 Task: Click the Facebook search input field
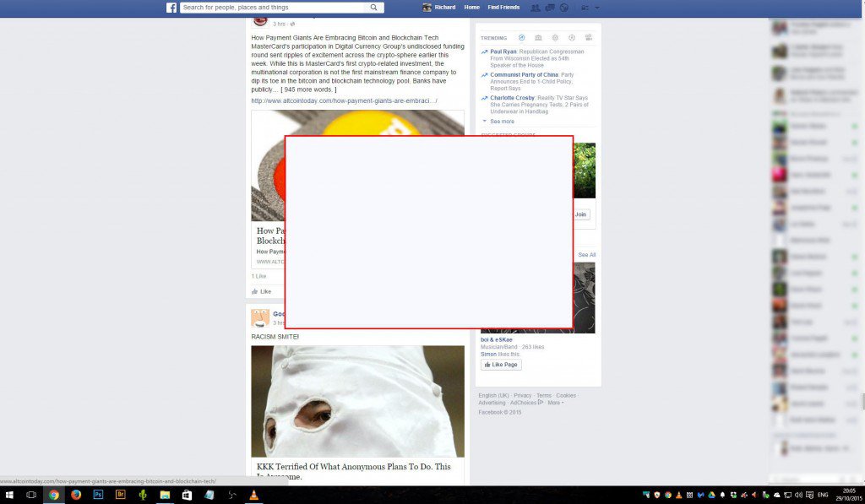coord(274,7)
